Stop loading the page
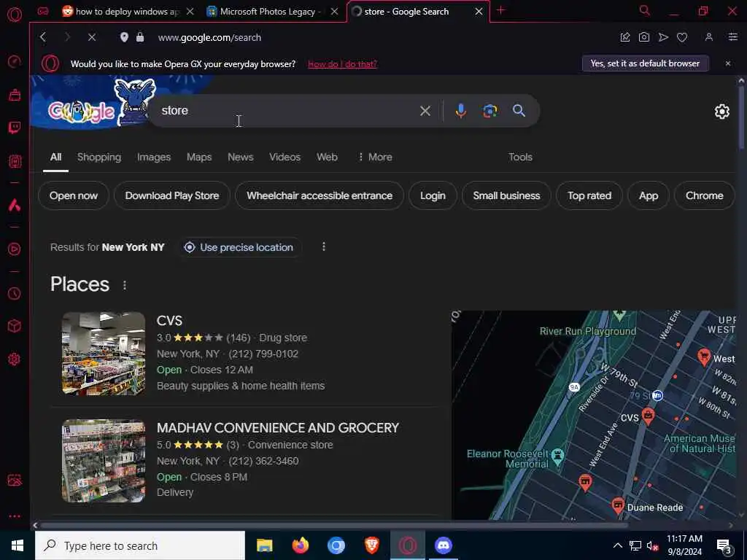This screenshot has height=560, width=747. tap(92, 37)
